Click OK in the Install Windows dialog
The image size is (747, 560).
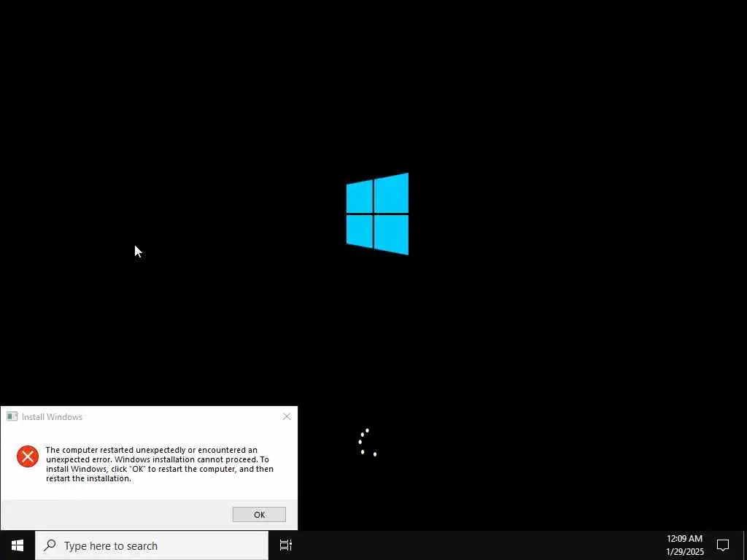(259, 514)
